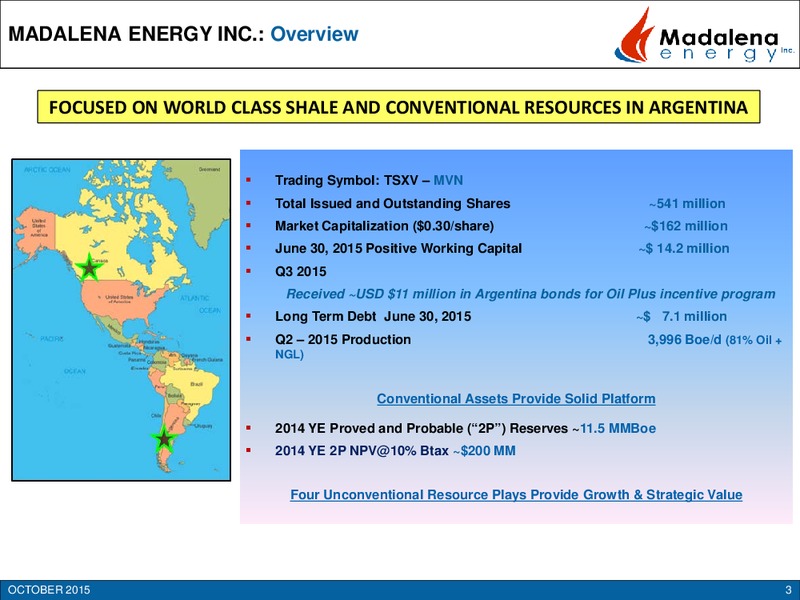
Task: Click the word 'Overview' in the title
Action: (314, 34)
